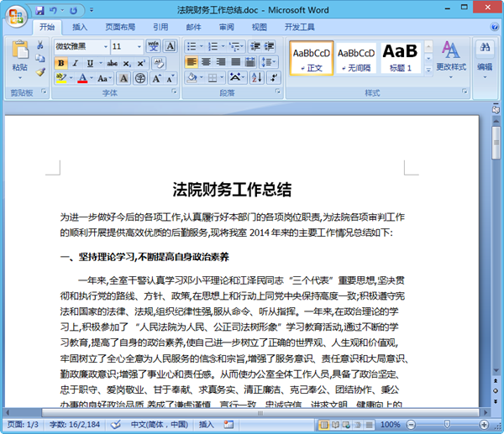The width and height of the screenshot is (504, 434).
Task: Align the text left
Action: pyautogui.click(x=192, y=61)
